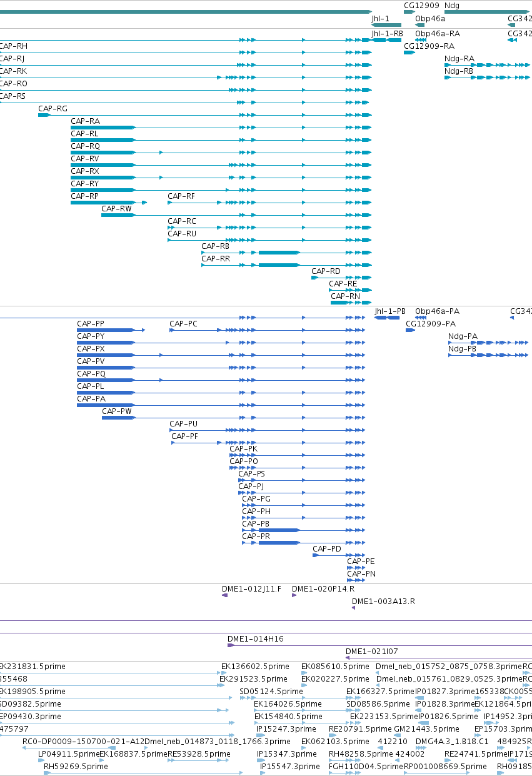Open the Obp46a gene label
The height and width of the screenshot is (776, 532).
pyautogui.click(x=430, y=19)
